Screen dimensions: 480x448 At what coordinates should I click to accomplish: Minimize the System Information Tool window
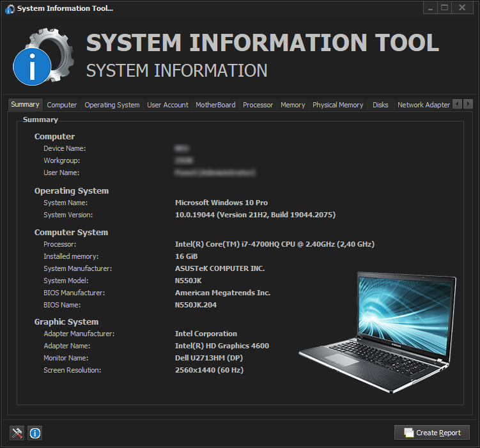point(430,8)
